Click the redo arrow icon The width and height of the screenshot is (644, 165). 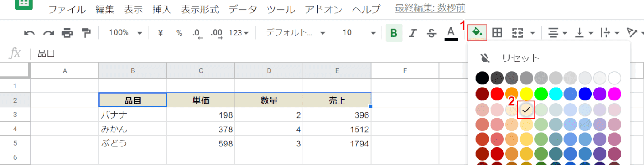(x=48, y=33)
